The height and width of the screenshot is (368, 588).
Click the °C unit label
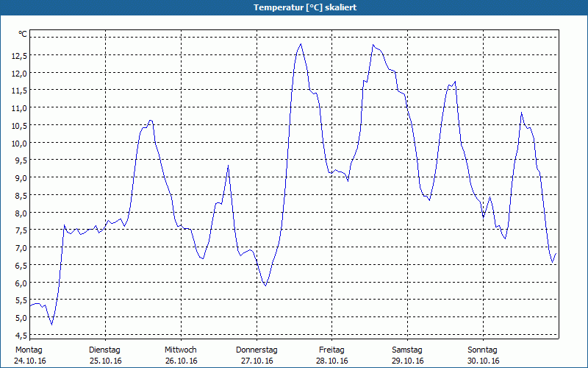tap(23, 34)
